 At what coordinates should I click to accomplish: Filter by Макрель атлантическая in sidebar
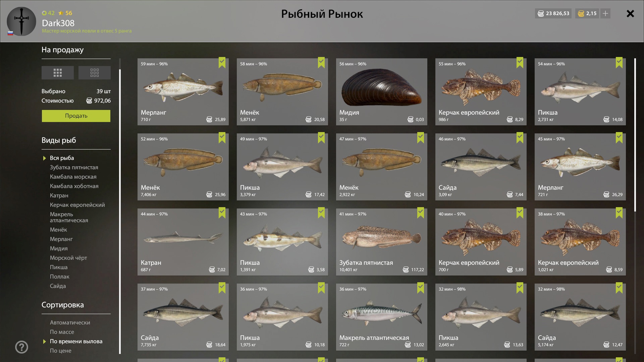point(69,217)
